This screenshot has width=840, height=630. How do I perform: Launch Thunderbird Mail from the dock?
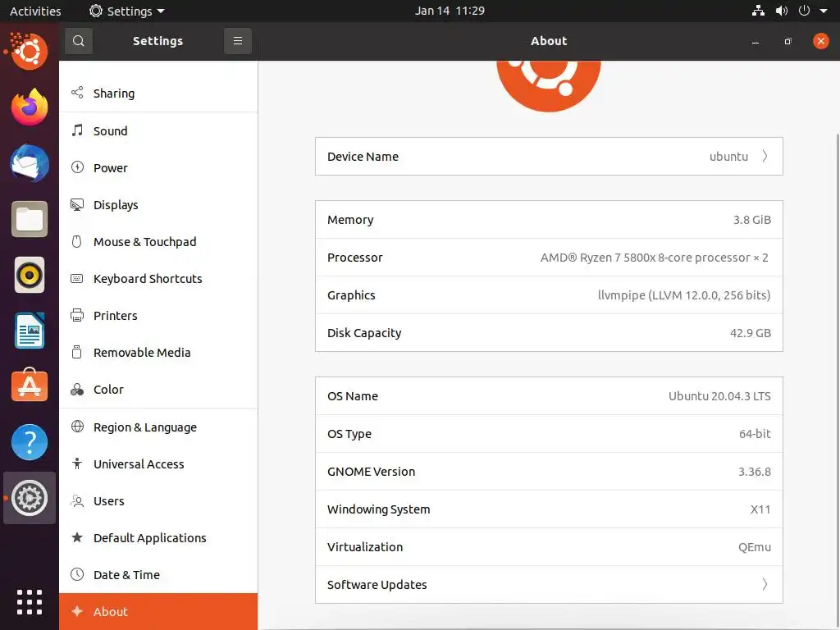coord(30,163)
